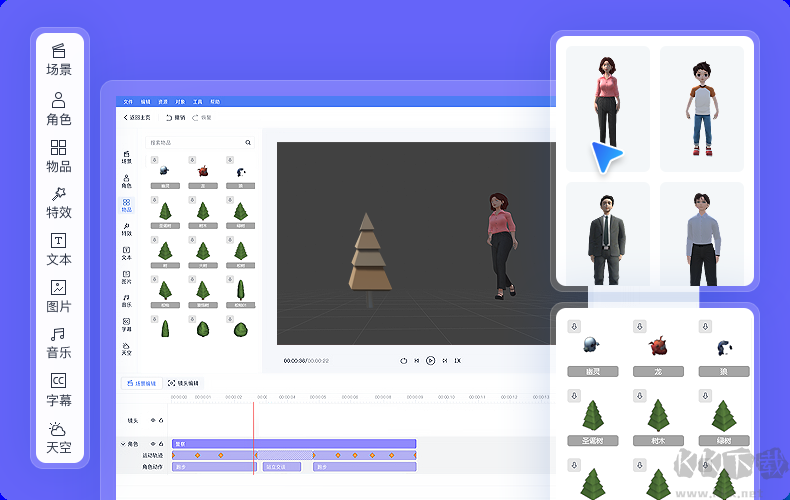Open 场景 in the enlarged left sidebar
790x500 pixels.
tap(59, 59)
